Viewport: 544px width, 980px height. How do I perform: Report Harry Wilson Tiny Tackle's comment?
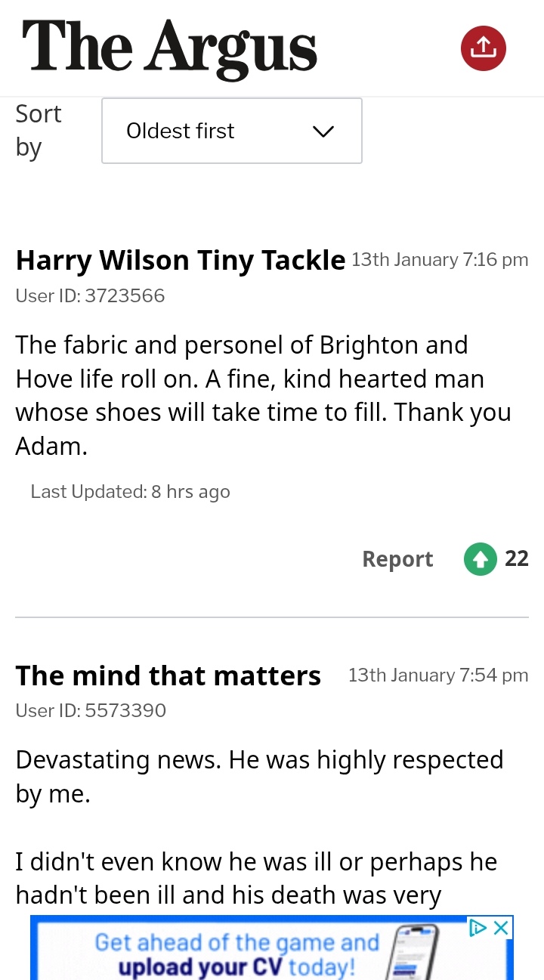coord(397,559)
